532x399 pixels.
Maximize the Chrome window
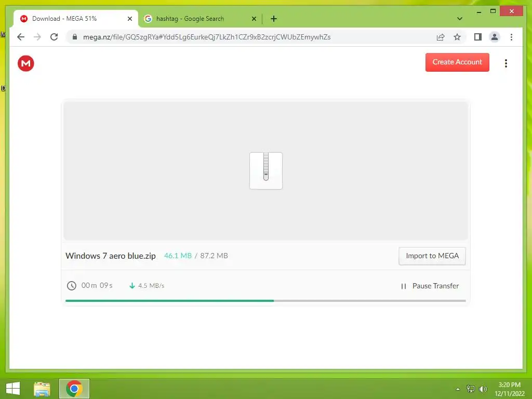pos(493,11)
